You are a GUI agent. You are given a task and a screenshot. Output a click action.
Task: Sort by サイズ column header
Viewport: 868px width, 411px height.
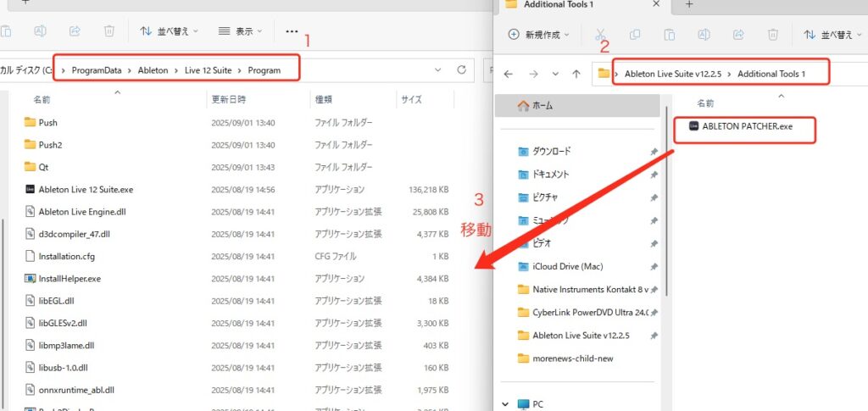(x=411, y=99)
